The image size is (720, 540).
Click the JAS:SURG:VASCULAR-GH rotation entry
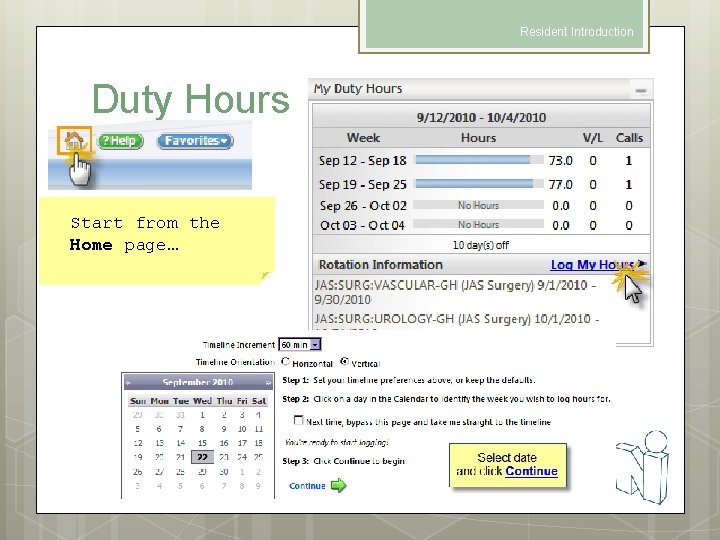455,292
